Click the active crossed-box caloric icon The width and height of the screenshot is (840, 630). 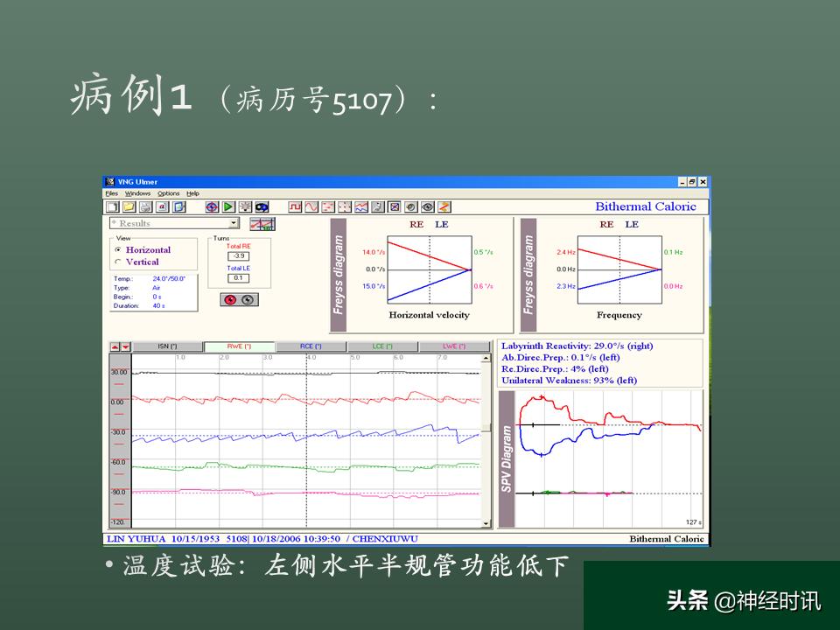click(395, 206)
